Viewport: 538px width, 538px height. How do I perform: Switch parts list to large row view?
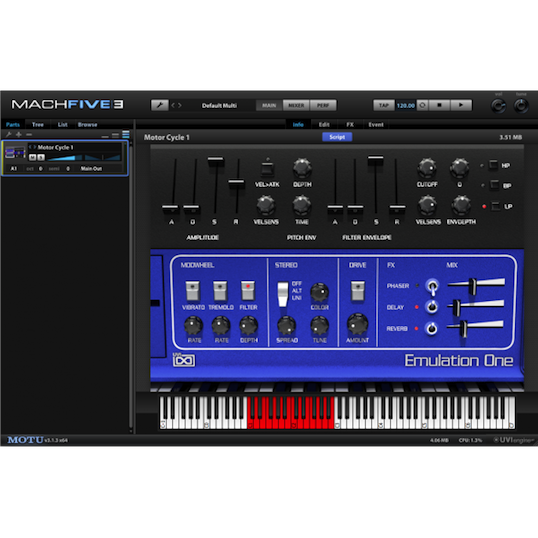[126, 134]
